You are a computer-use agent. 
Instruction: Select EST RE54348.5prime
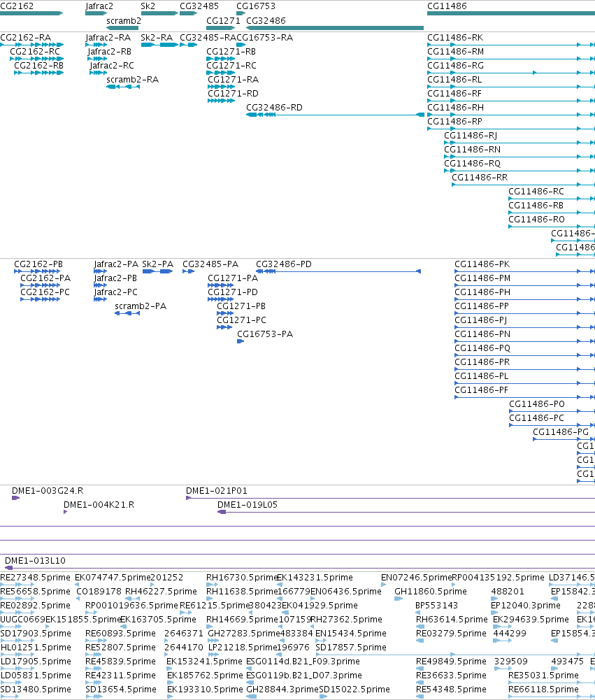pos(451,690)
